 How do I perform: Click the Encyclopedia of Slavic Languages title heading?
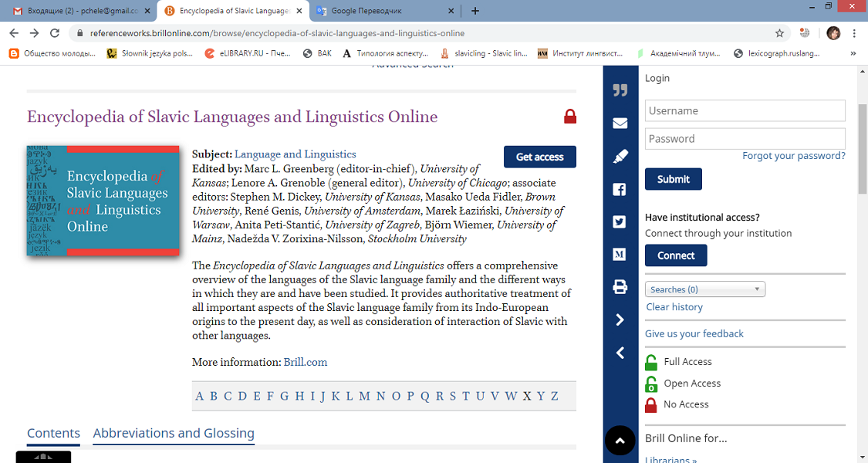232,117
